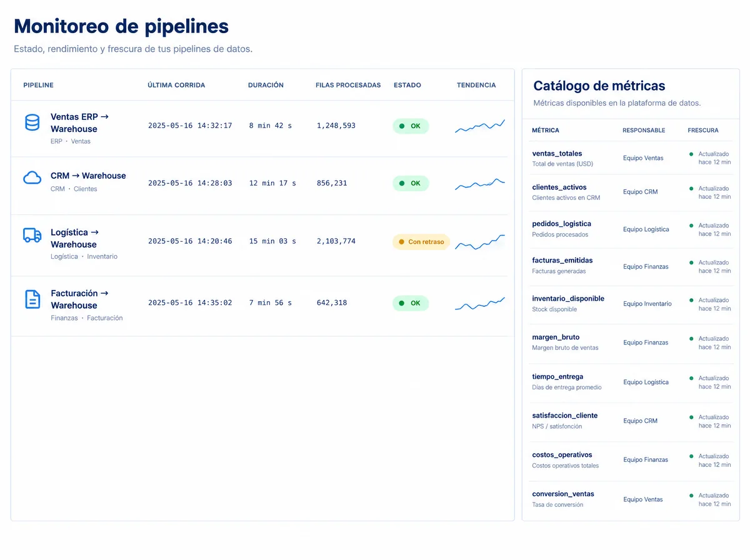
Task: Select timestamp 2025-05-16 14:35:02
Action: 190,302
